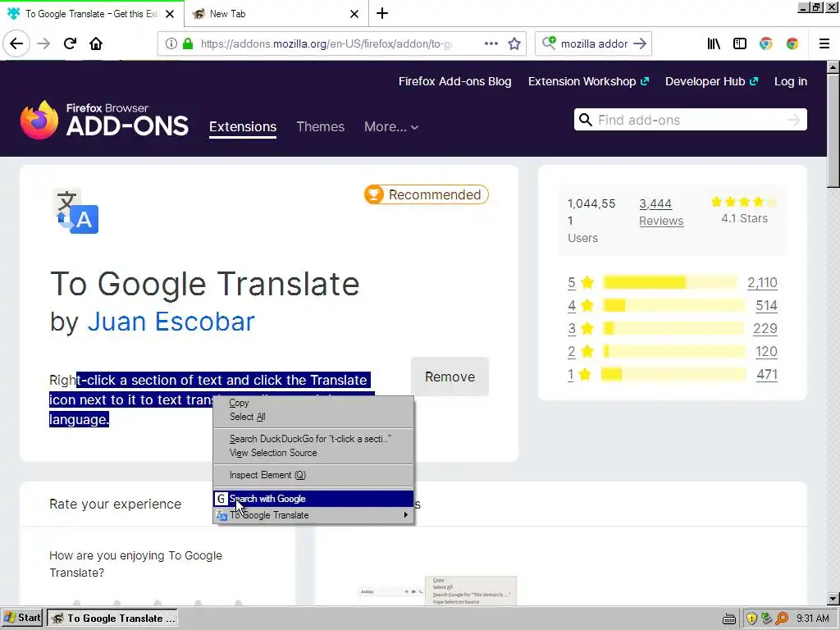840x630 pixels.
Task: Open Extension Workshop link
Action: (588, 81)
